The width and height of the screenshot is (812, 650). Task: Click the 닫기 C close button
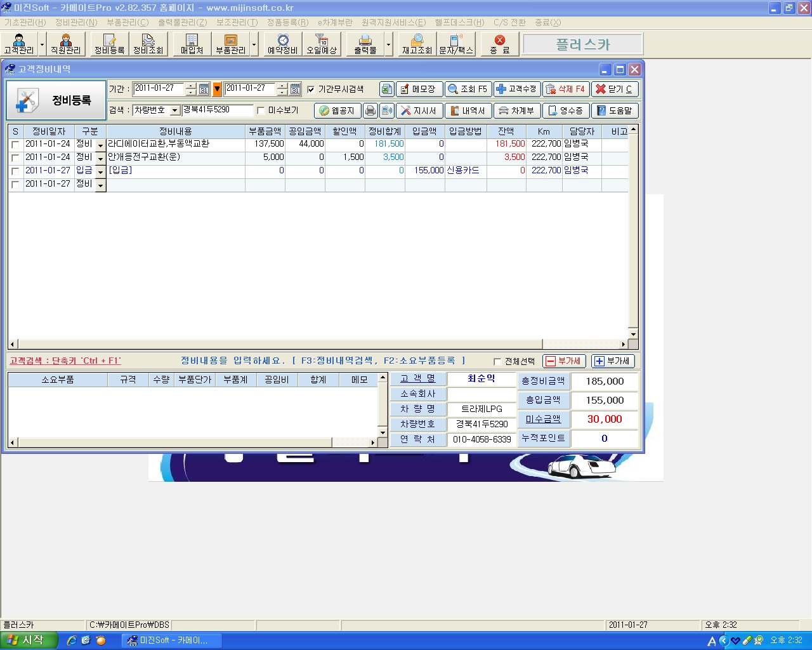click(x=615, y=90)
